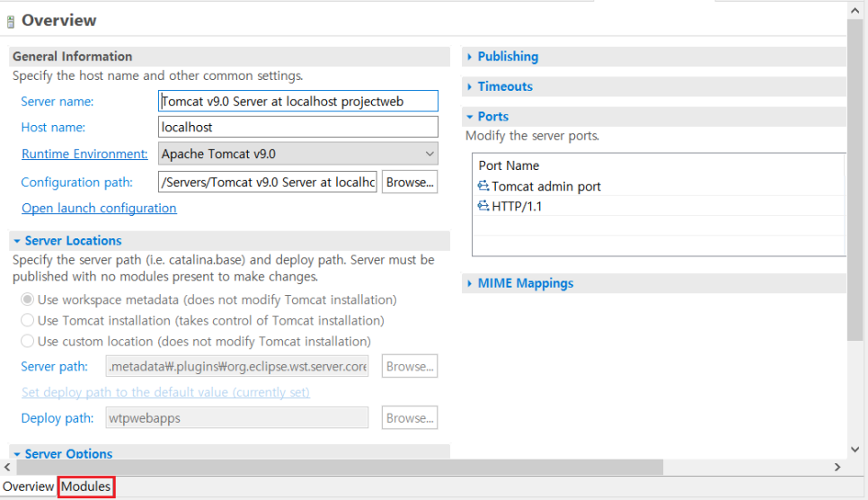Viewport: 868px width, 500px height.
Task: Select Use Tomcat installation radio button
Action: pos(27,320)
